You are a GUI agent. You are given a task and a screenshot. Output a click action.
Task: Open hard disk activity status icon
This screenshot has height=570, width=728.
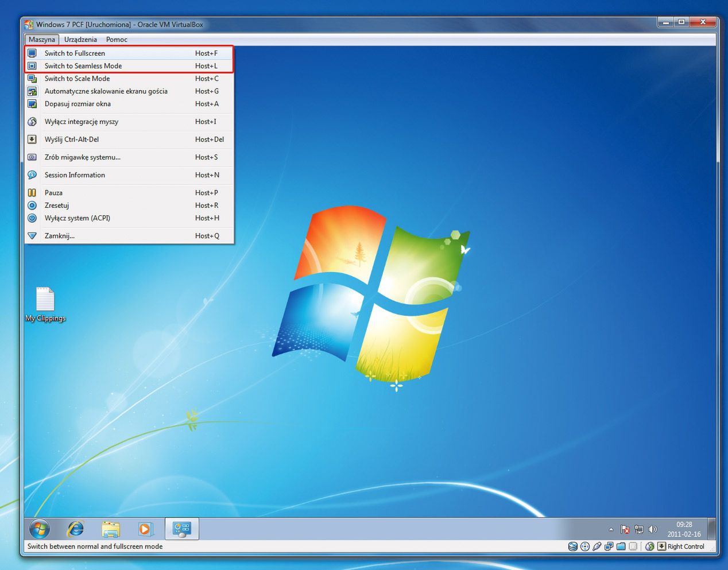click(x=572, y=546)
